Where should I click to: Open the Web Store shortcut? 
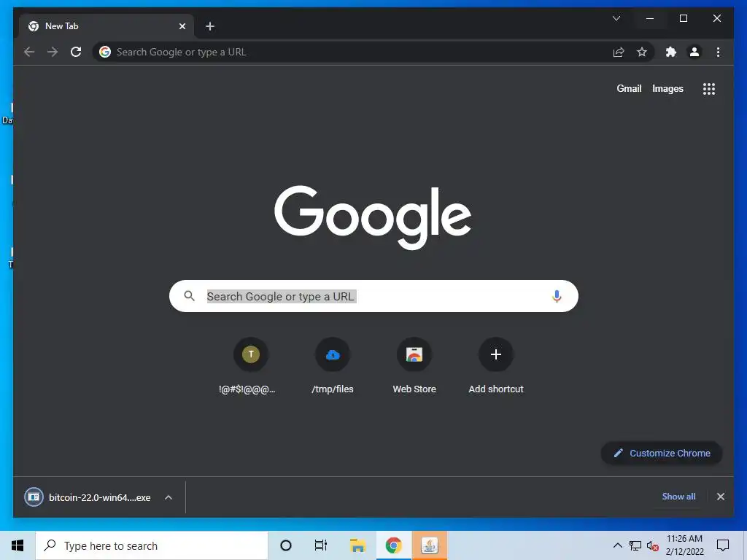coord(414,366)
